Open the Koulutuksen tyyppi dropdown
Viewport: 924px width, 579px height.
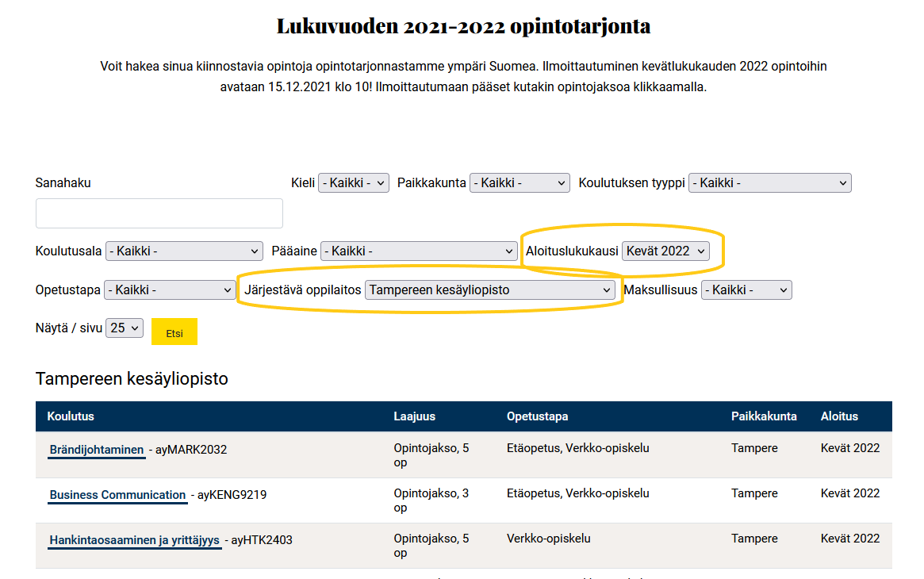click(x=769, y=183)
